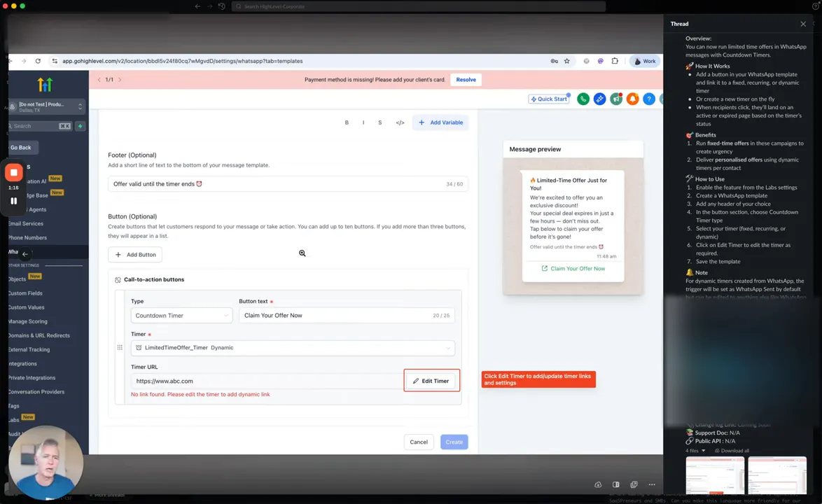Click Cancel button
Image resolution: width=822 pixels, height=504 pixels.
pos(418,442)
